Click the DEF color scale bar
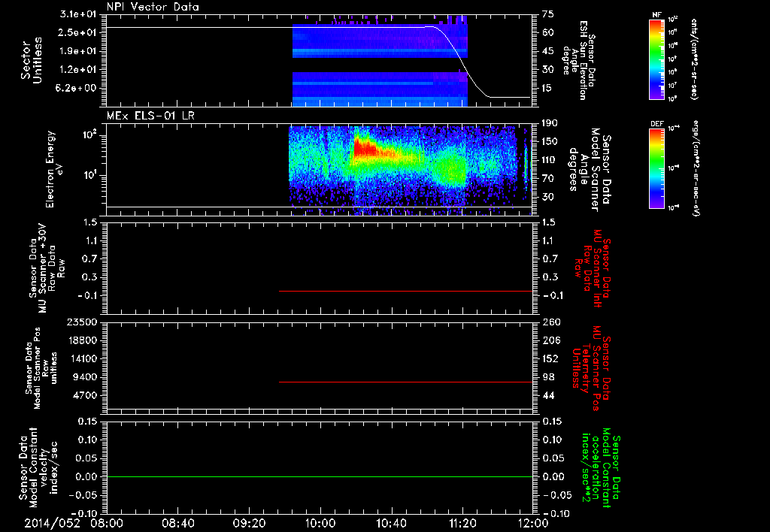This screenshot has height=532, width=770. click(656, 168)
